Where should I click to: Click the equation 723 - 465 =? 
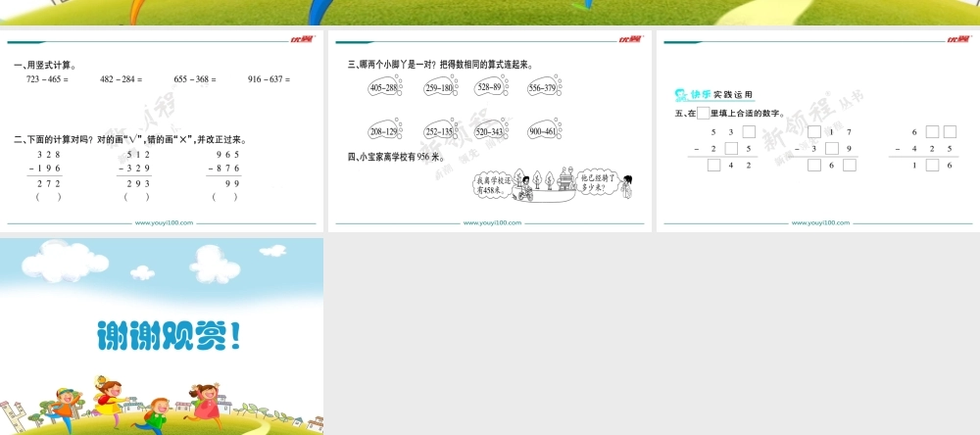click(47, 78)
